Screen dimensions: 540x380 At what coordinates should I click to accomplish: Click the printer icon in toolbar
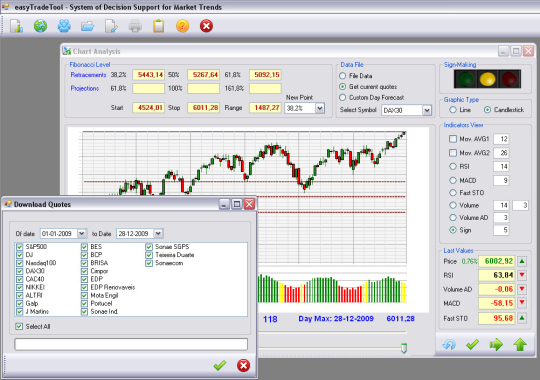click(135, 26)
